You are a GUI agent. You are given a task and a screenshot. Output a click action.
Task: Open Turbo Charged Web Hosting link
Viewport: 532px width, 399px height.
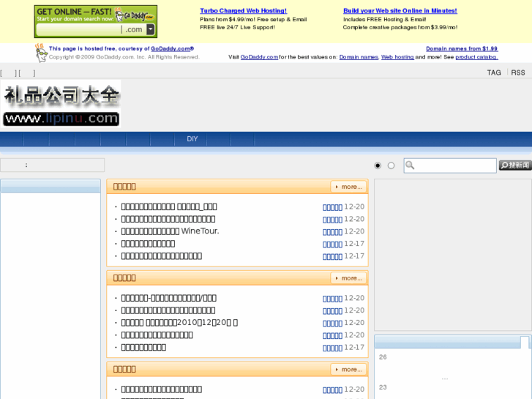tap(243, 11)
